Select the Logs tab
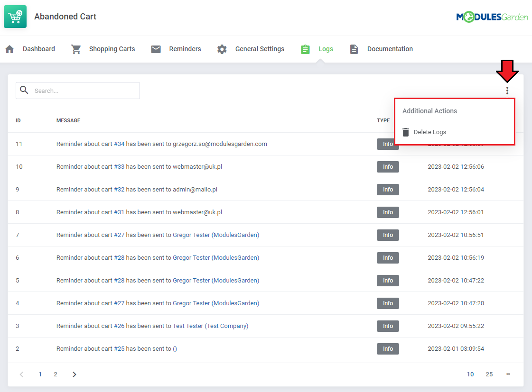The image size is (532, 392). pos(326,49)
